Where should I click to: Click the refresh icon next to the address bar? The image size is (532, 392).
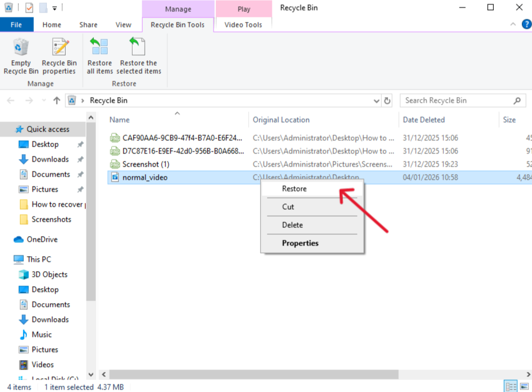point(388,100)
